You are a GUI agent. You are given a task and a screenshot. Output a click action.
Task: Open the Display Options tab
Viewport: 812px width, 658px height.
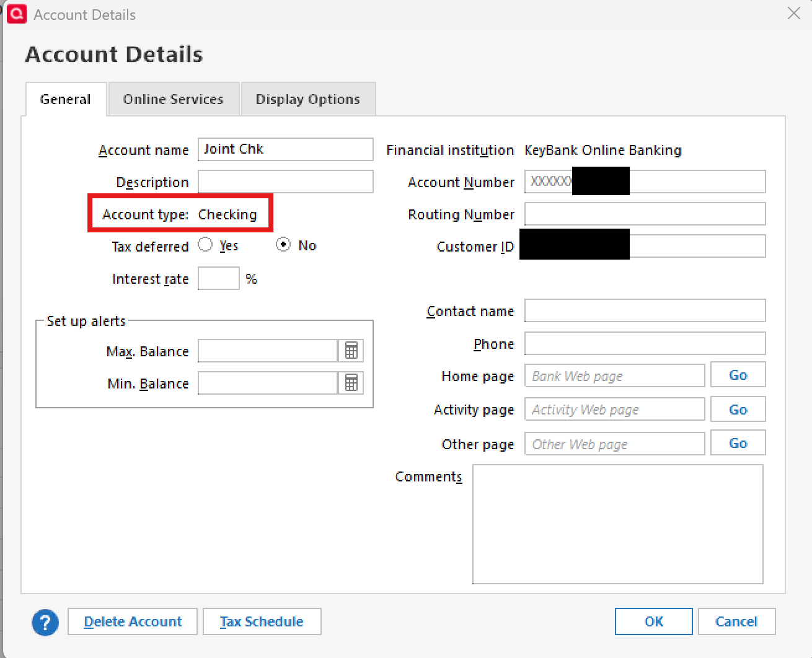[308, 99]
